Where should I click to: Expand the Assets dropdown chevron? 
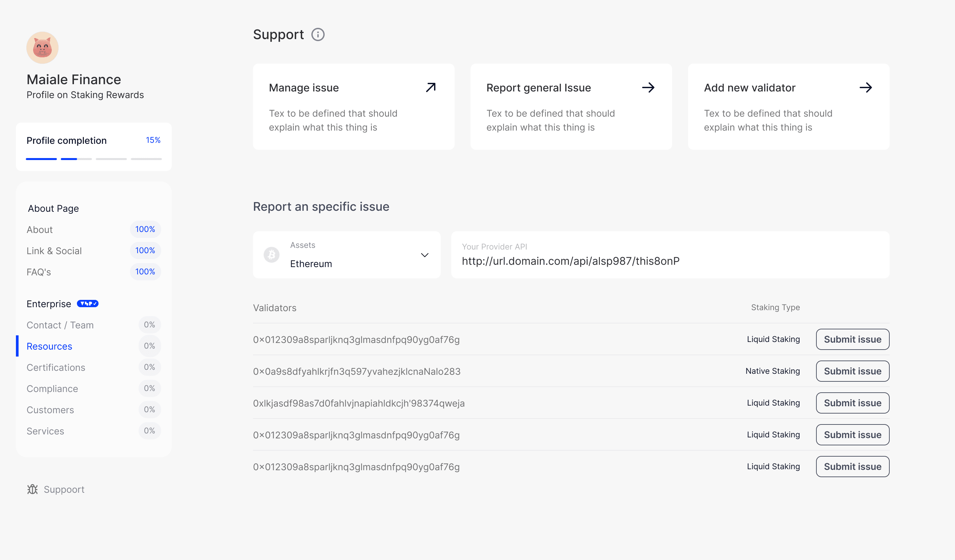click(x=424, y=255)
